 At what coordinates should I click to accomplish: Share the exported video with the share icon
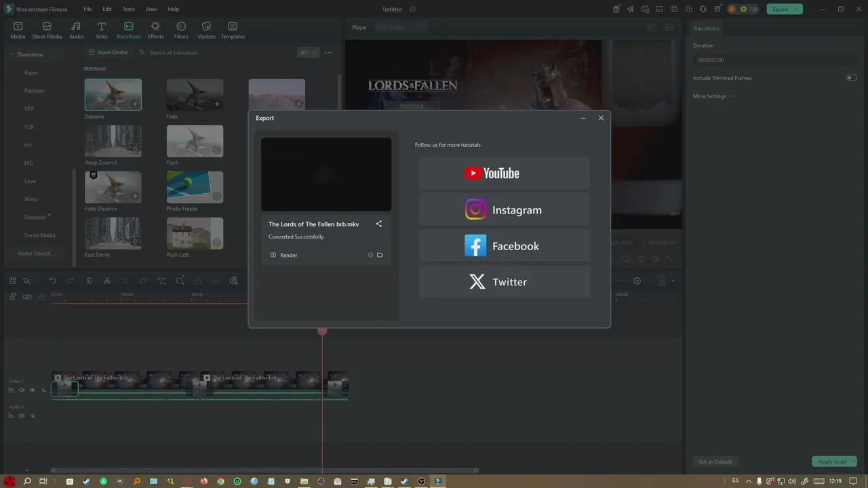(378, 224)
